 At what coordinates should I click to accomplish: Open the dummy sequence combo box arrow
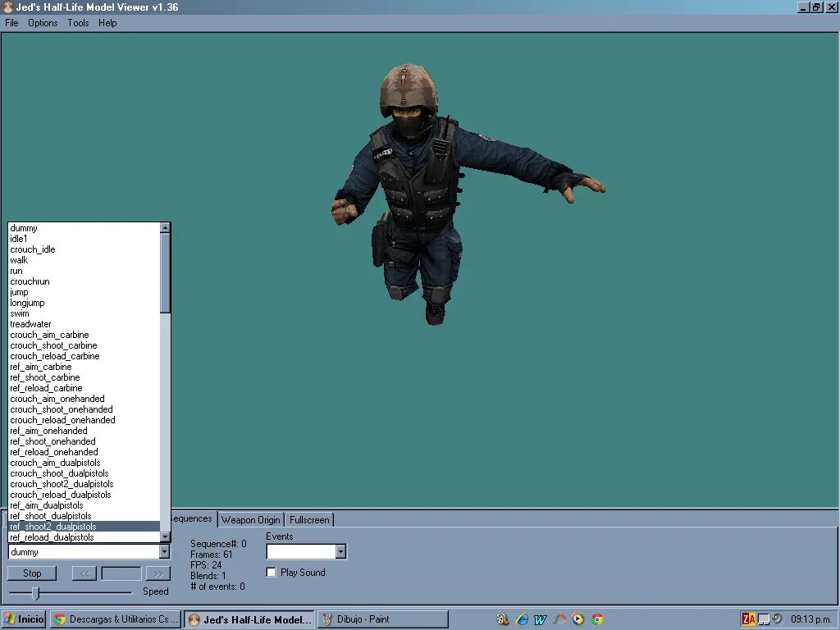164,551
